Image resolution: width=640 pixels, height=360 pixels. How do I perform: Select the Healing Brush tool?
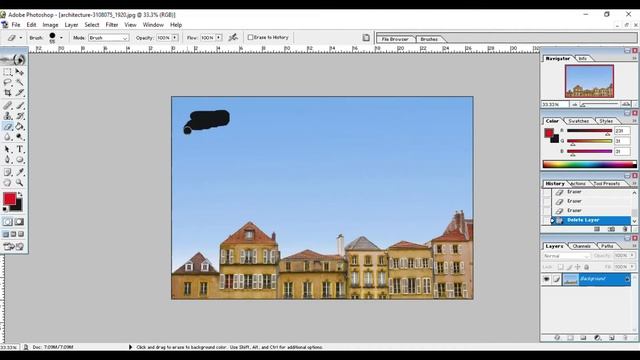(7, 105)
